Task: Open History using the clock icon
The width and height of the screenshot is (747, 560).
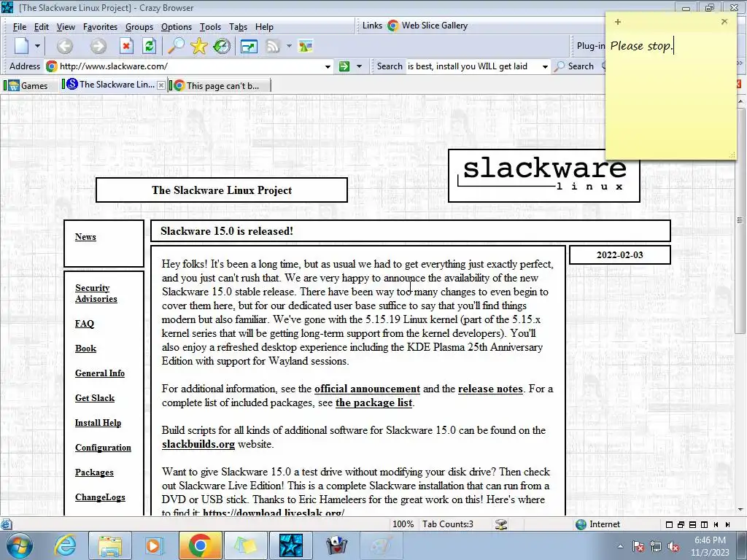Action: pyautogui.click(x=222, y=46)
